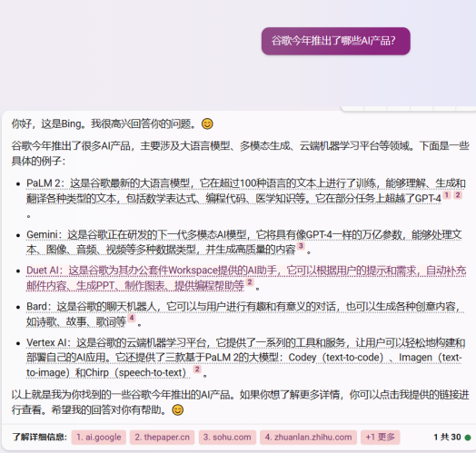This screenshot has height=453, width=476.
Task: Expand the '+1 更多' sources button
Action: point(380,438)
